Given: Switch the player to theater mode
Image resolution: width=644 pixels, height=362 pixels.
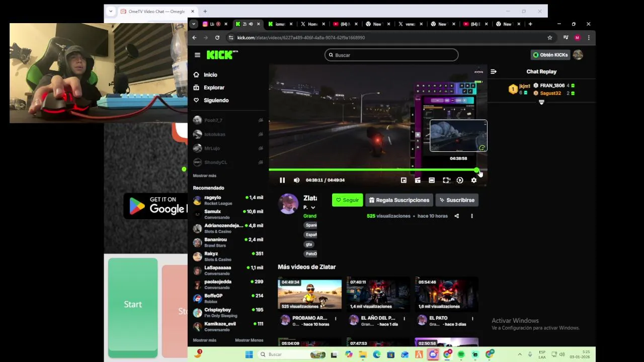Looking at the screenshot, I should click(x=432, y=180).
